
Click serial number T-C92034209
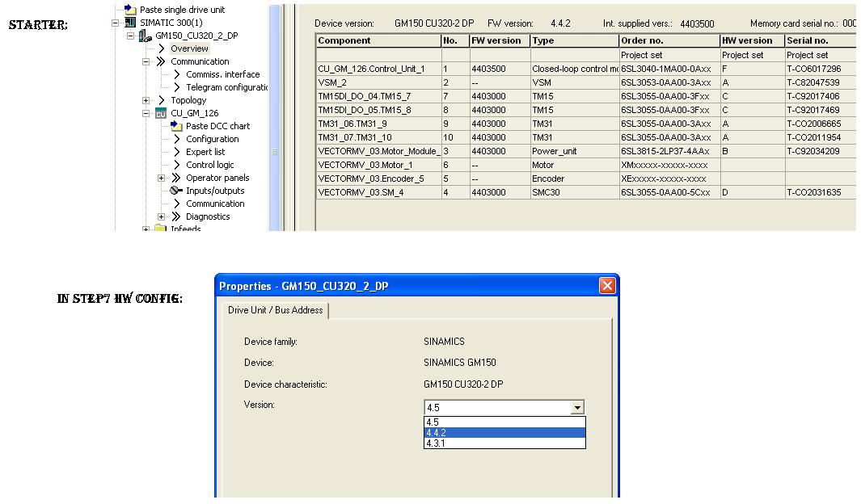[813, 151]
